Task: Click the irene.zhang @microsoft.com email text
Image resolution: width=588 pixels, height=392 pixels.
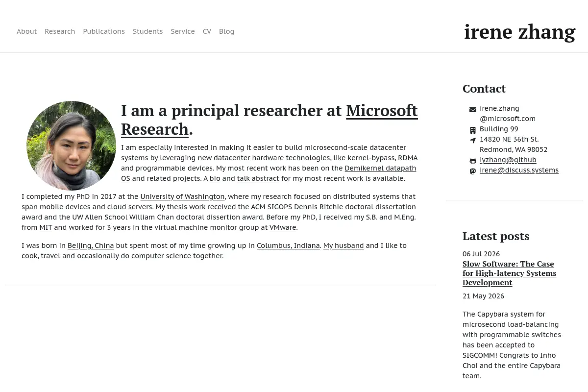Action: pyautogui.click(x=508, y=113)
